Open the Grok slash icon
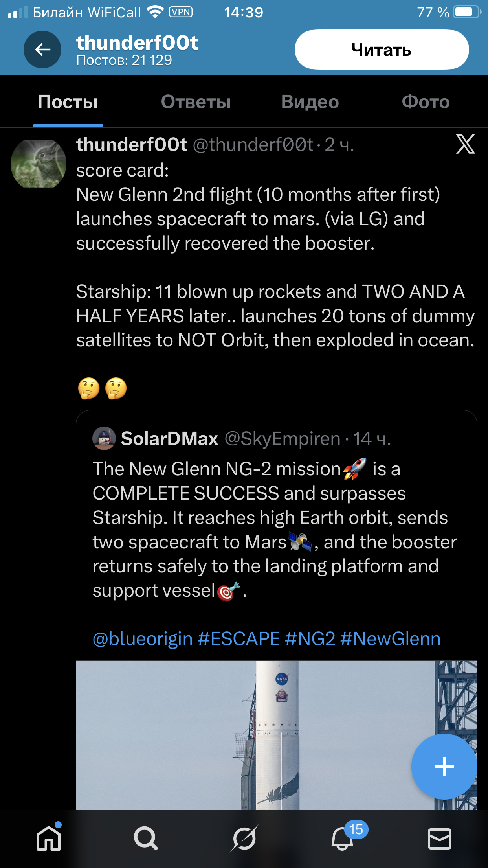Viewport: 488px width, 868px height. click(244, 838)
